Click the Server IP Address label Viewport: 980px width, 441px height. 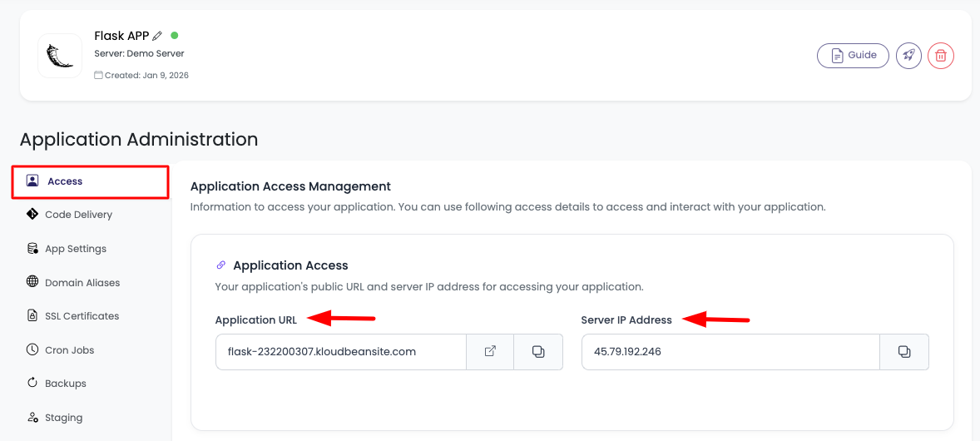[x=626, y=320]
